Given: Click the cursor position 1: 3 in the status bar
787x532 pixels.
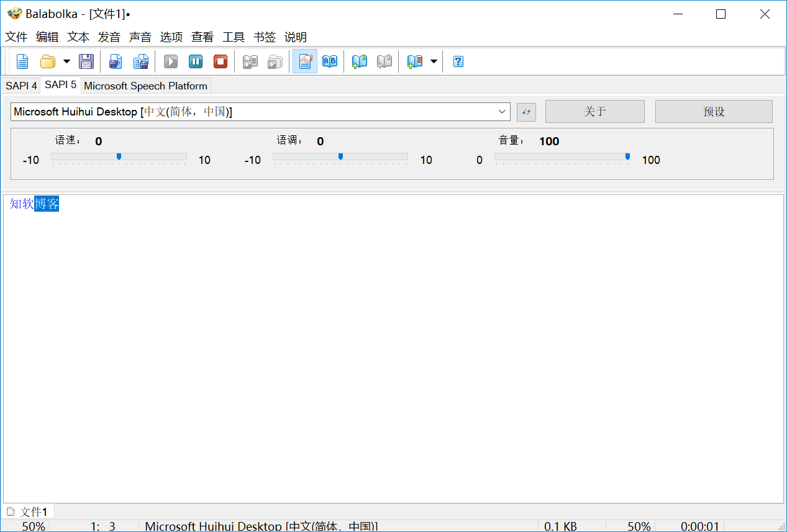Looking at the screenshot, I should (103, 526).
